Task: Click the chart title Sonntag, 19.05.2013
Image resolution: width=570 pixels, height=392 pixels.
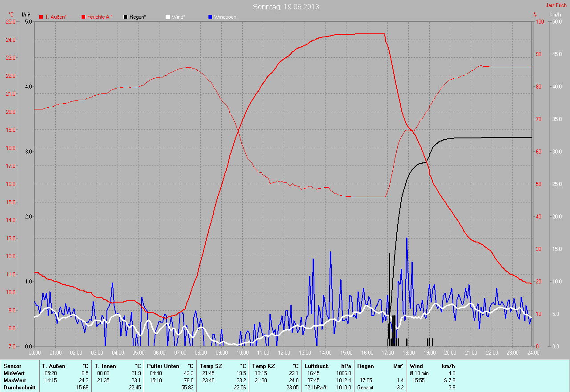Action: point(286,7)
